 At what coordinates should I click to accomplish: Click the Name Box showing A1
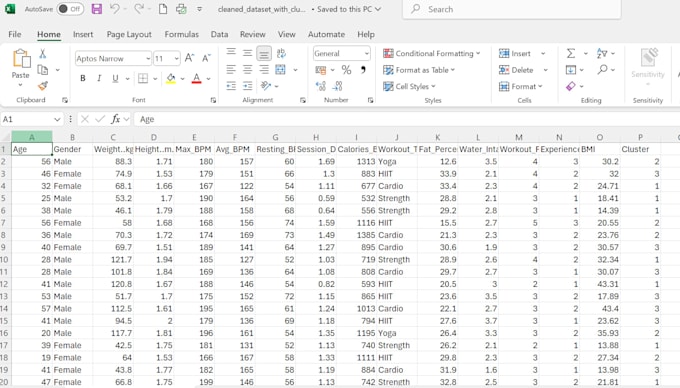(x=32, y=119)
